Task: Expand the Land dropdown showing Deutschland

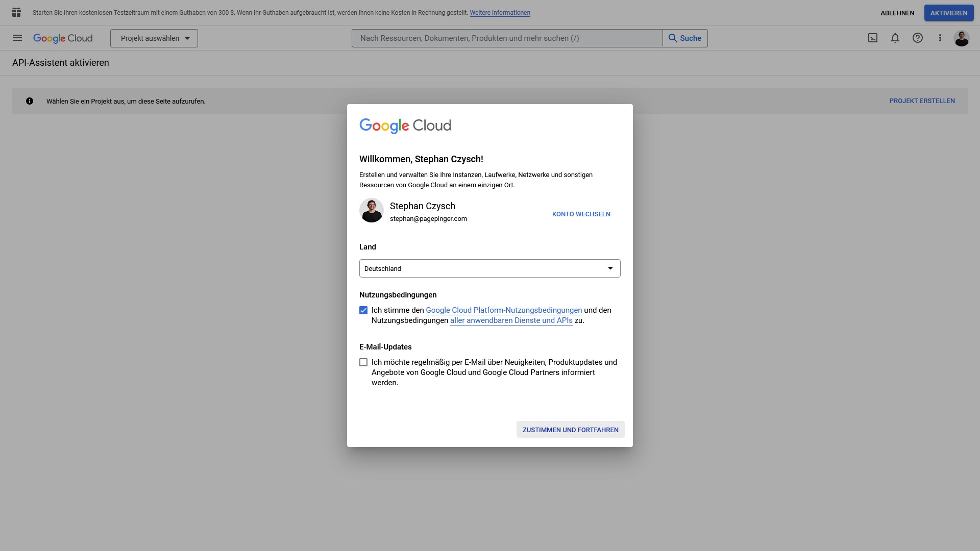Action: point(490,268)
